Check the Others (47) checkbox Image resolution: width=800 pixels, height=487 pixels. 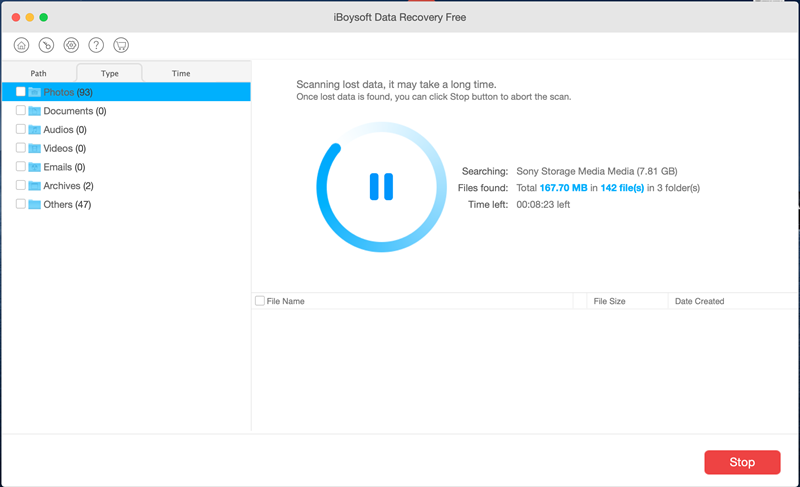point(20,204)
